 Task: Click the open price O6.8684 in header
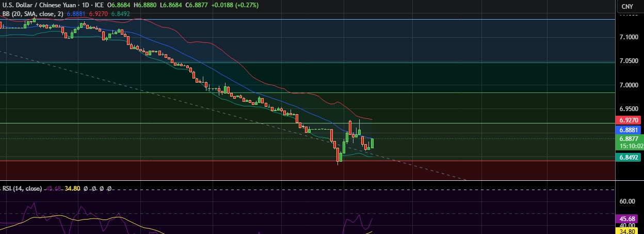(x=119, y=5)
